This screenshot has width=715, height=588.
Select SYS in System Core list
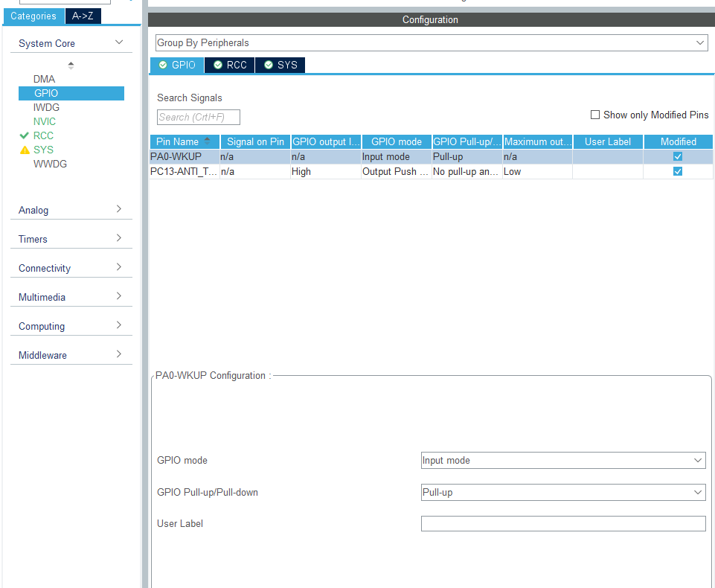(x=43, y=150)
